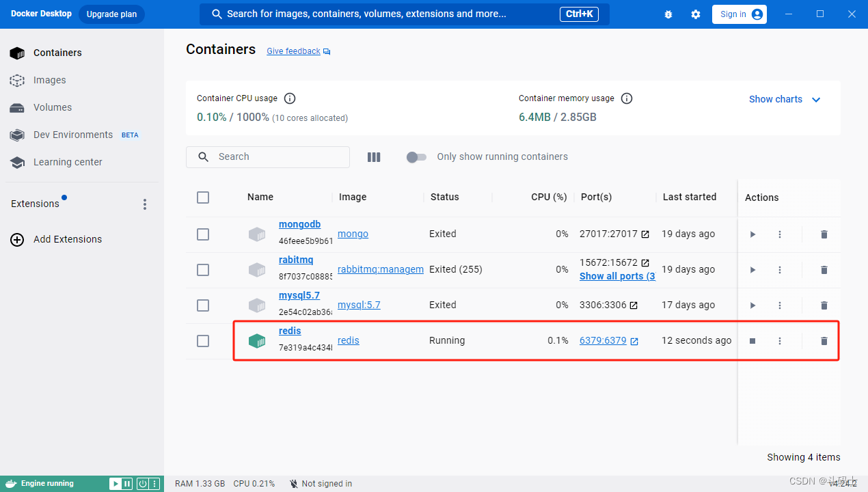Viewport: 868px width, 492px height.
Task: Delete the redis container
Action: 824,341
